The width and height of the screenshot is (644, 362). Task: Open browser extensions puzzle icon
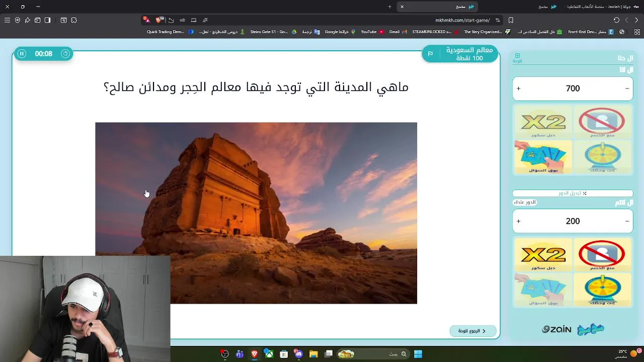pos(74,20)
